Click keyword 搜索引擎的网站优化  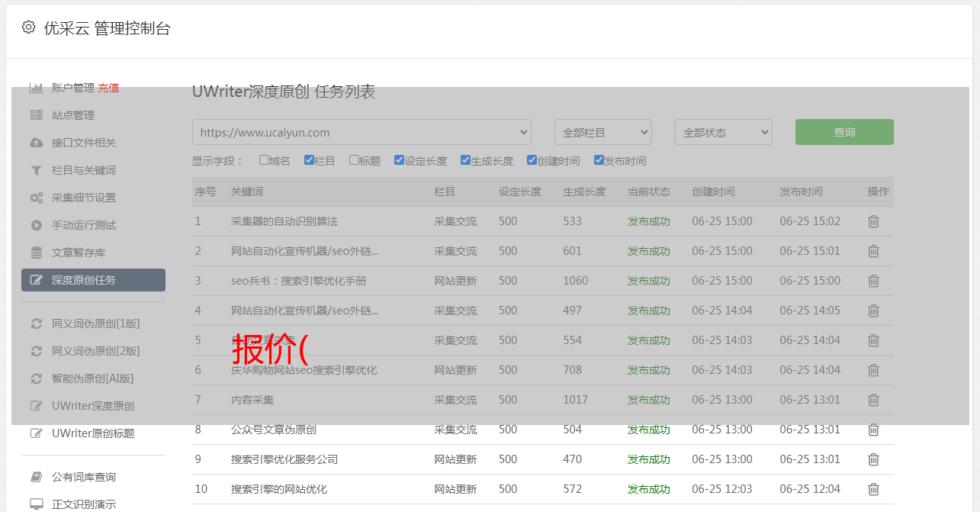[x=279, y=489]
